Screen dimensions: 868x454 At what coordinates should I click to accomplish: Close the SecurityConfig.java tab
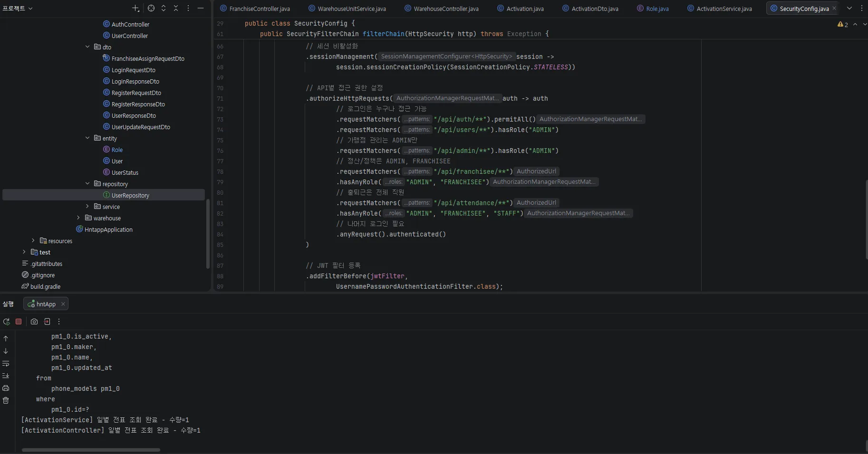pyautogui.click(x=834, y=8)
